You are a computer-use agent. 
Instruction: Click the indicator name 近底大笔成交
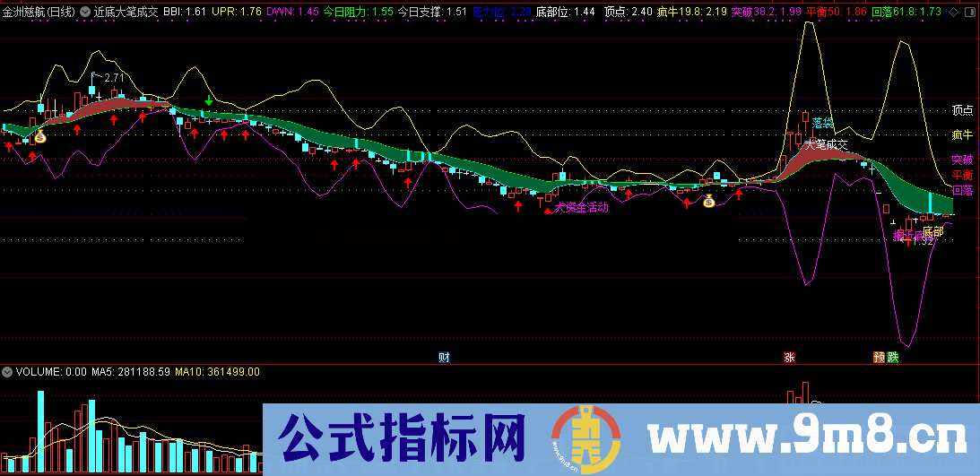pyautogui.click(x=125, y=12)
